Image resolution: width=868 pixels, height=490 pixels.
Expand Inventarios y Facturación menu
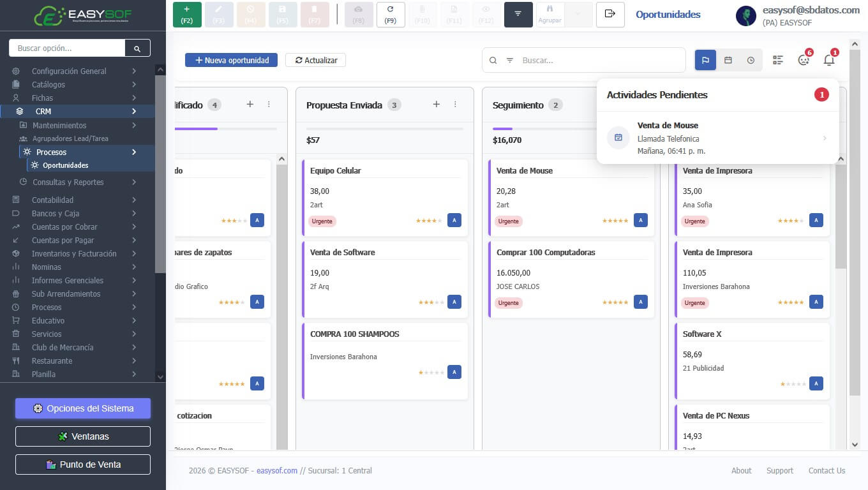tap(77, 253)
